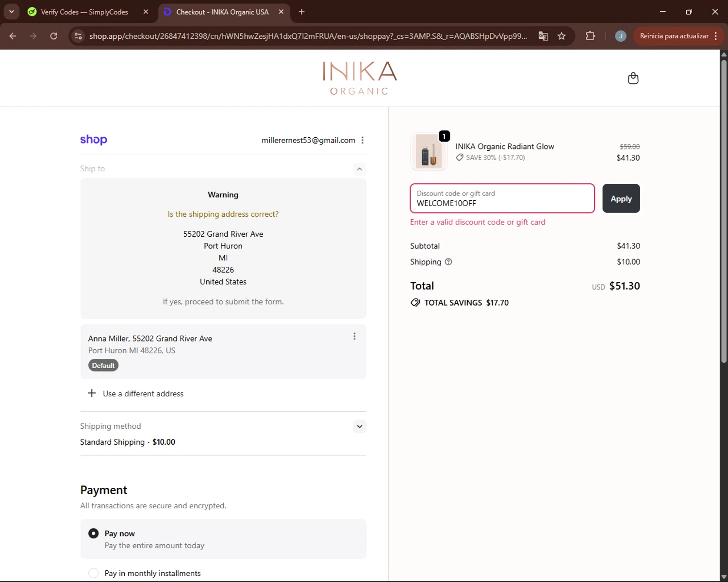Select the Pay now radio option
This screenshot has width=728, height=582.
tap(94, 533)
